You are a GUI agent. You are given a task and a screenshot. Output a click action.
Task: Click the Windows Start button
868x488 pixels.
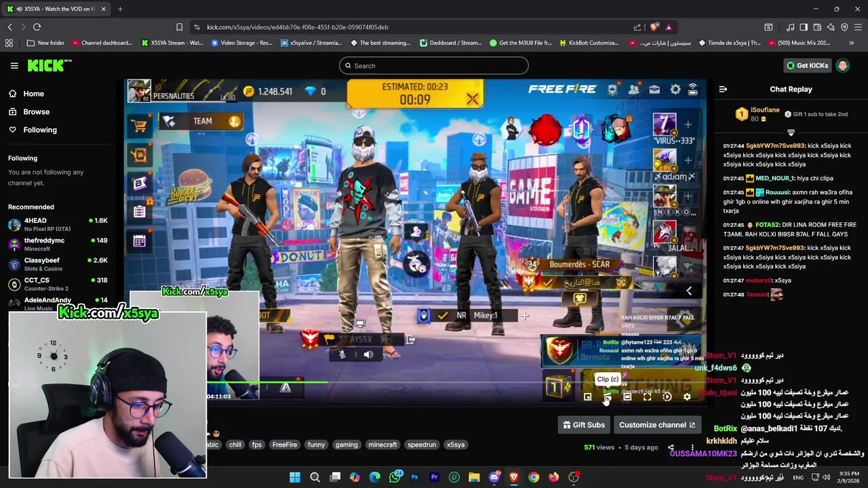coord(295,477)
